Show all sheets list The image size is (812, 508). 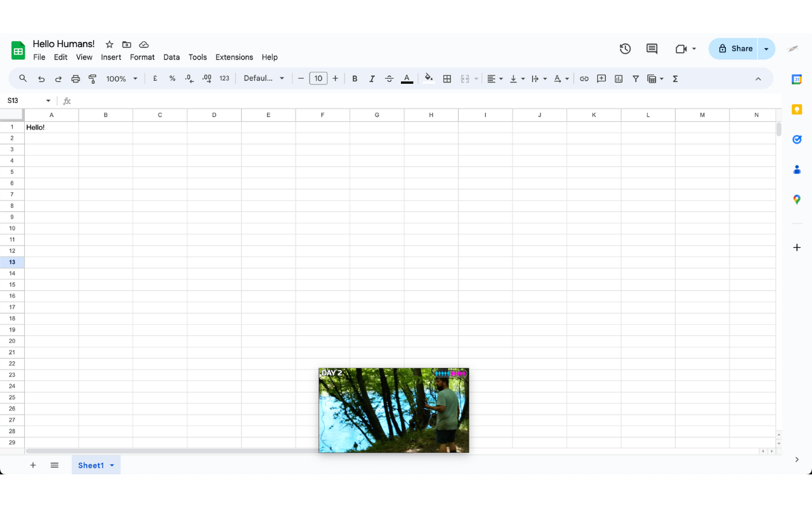(x=55, y=465)
